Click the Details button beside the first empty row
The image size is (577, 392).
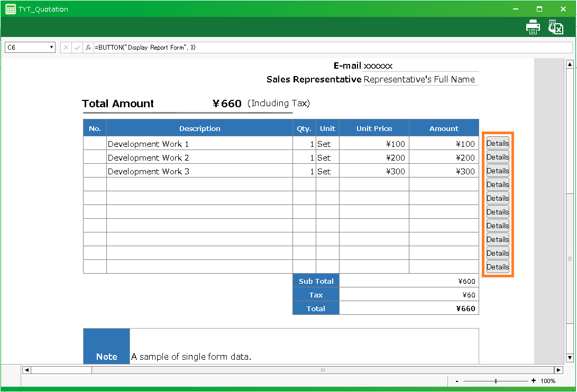pos(498,184)
